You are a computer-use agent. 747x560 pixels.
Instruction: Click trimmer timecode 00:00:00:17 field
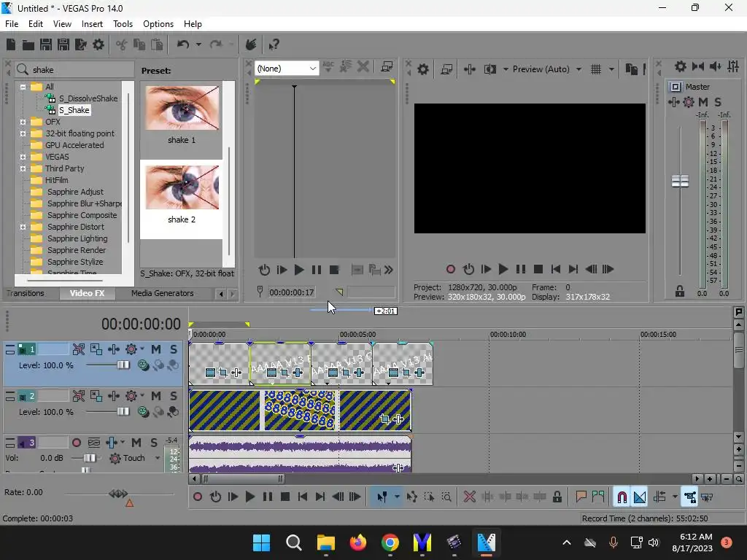pyautogui.click(x=292, y=292)
